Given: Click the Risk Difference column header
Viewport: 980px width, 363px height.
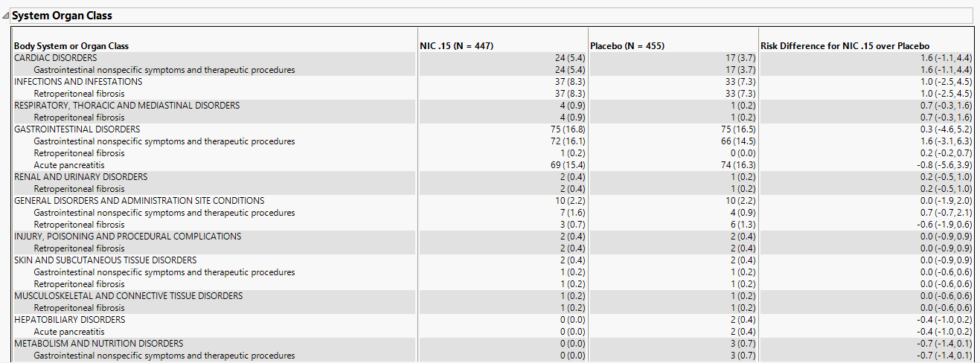Looking at the screenshot, I should (845, 46).
